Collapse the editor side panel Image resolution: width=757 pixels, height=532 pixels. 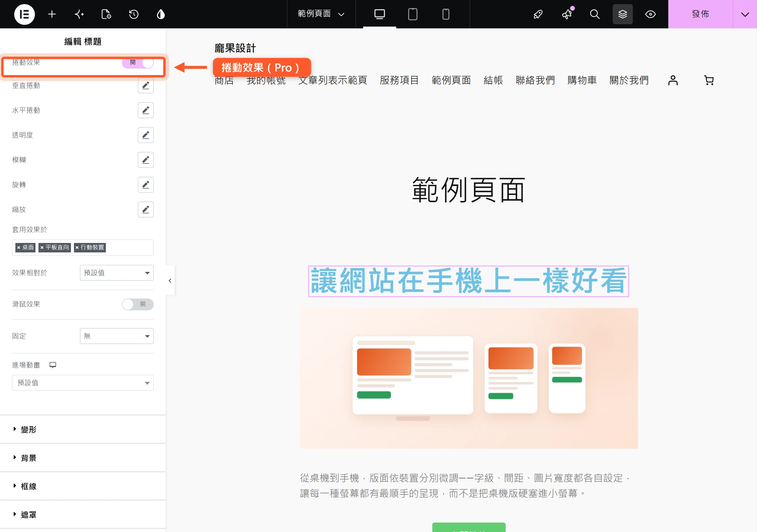point(170,280)
